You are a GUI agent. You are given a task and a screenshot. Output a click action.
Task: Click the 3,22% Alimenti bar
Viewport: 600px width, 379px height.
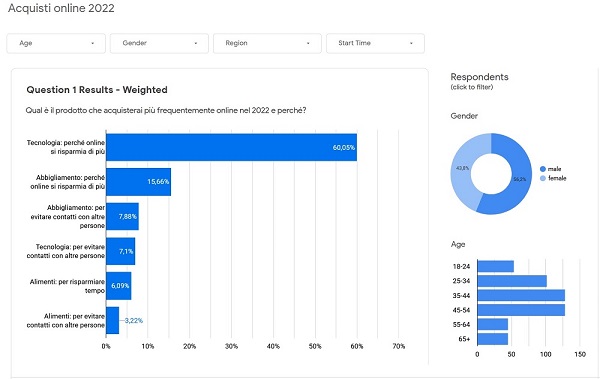[x=112, y=320]
